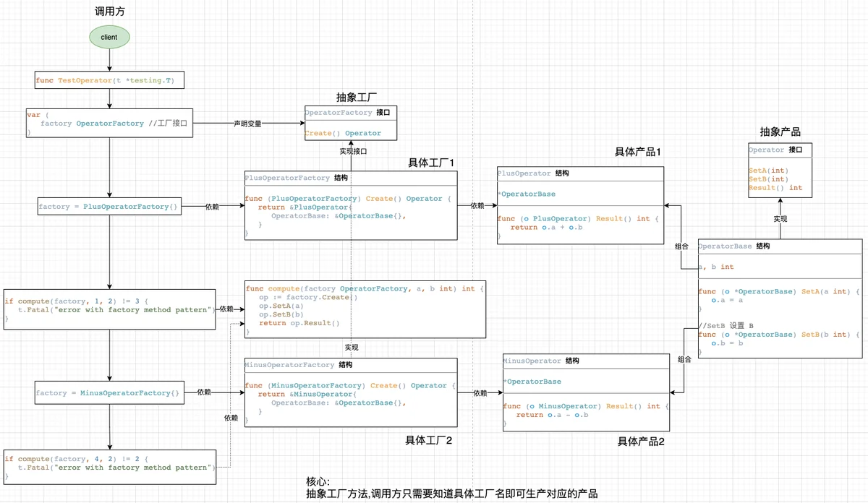Select the PlusOperator 结构 product box
Viewport: 868px width, 503px height.
click(x=580, y=207)
